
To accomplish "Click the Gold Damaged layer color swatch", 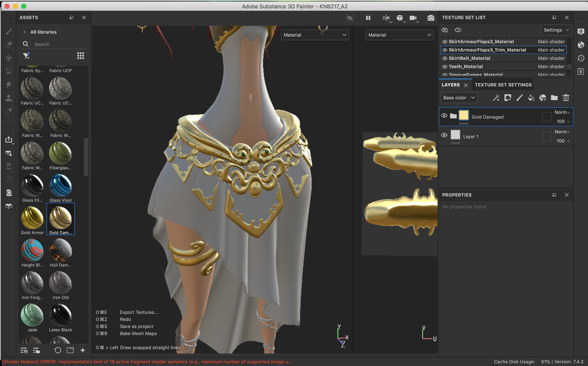I will 464,115.
